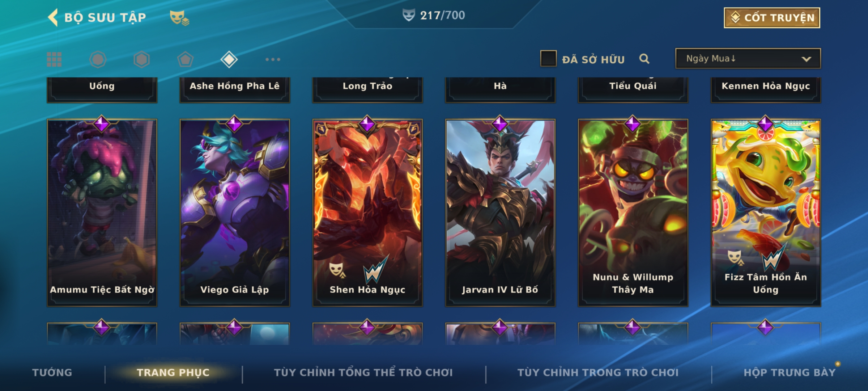Open the golden mask and coins icon

click(x=179, y=17)
